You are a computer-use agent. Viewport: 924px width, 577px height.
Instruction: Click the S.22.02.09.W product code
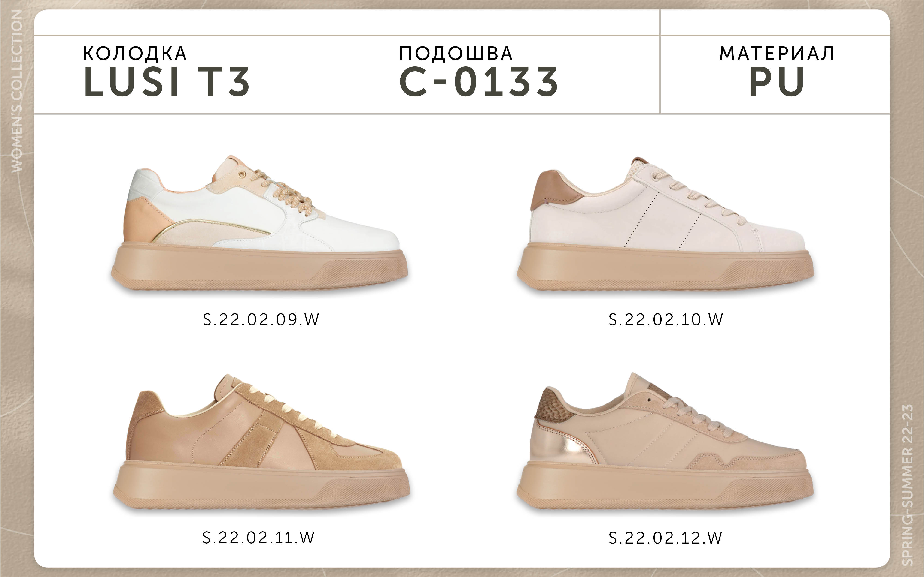(x=261, y=319)
